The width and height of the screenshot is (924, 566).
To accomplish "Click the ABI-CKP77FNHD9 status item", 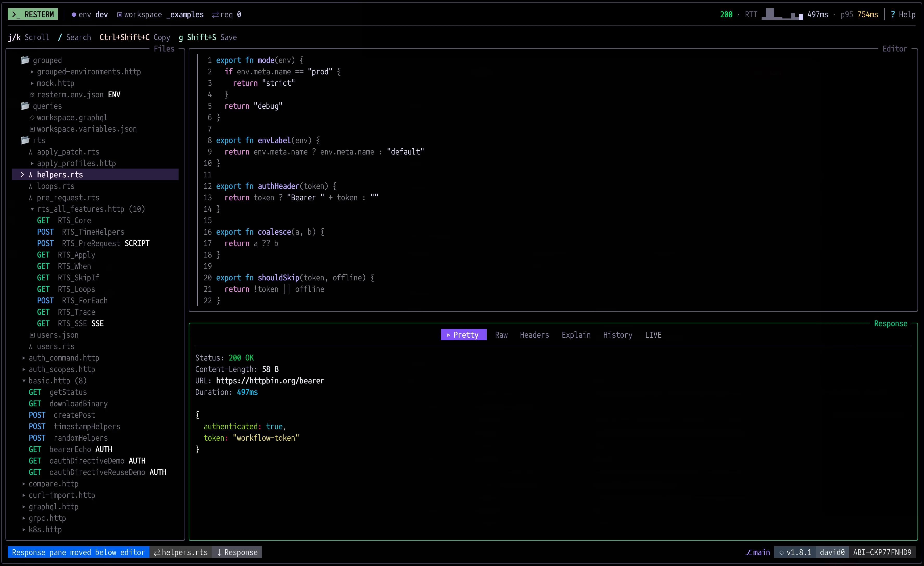I will click(x=882, y=552).
